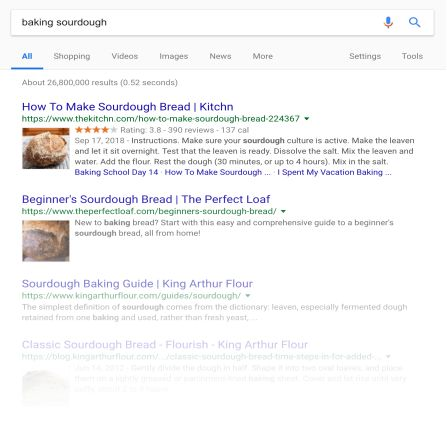Open I Spent My Vacation Baking sublink
Screen dimensions: 447x426
pyautogui.click(x=334, y=172)
